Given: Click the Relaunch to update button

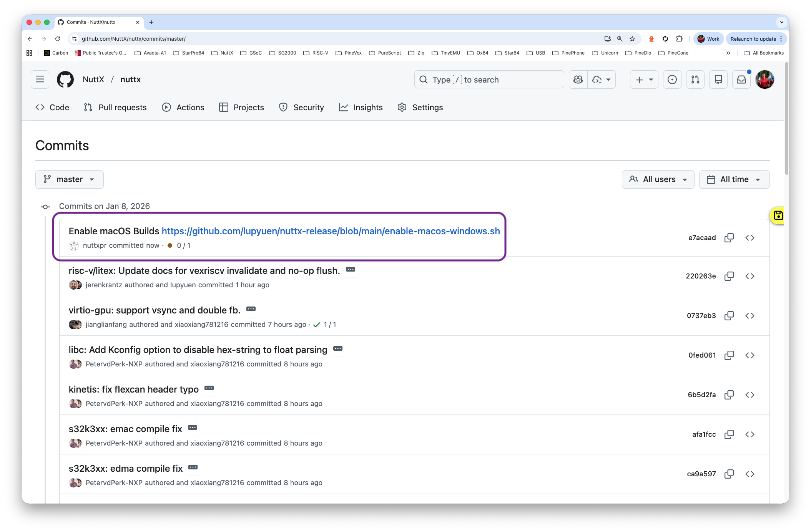Looking at the screenshot, I should tap(753, 39).
